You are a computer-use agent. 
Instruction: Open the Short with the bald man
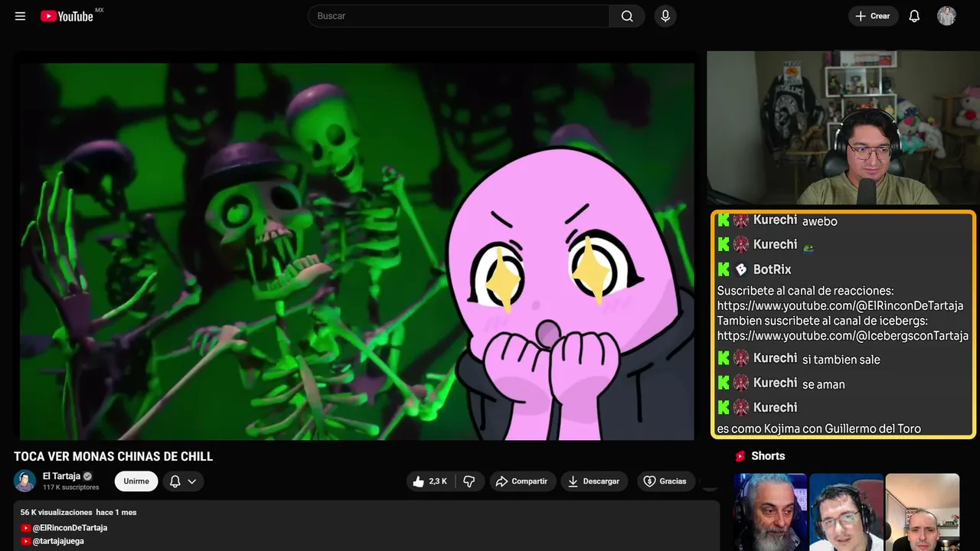(x=922, y=512)
